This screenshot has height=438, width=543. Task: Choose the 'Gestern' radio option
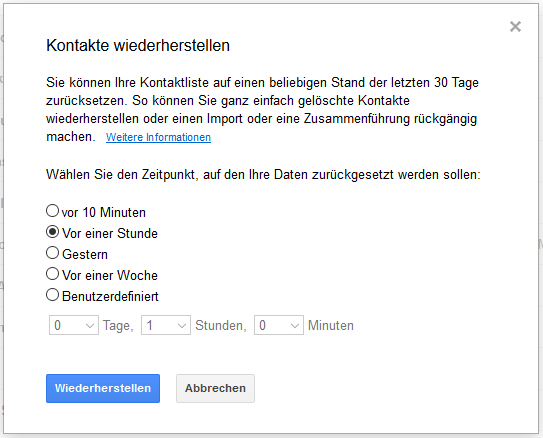(52, 253)
